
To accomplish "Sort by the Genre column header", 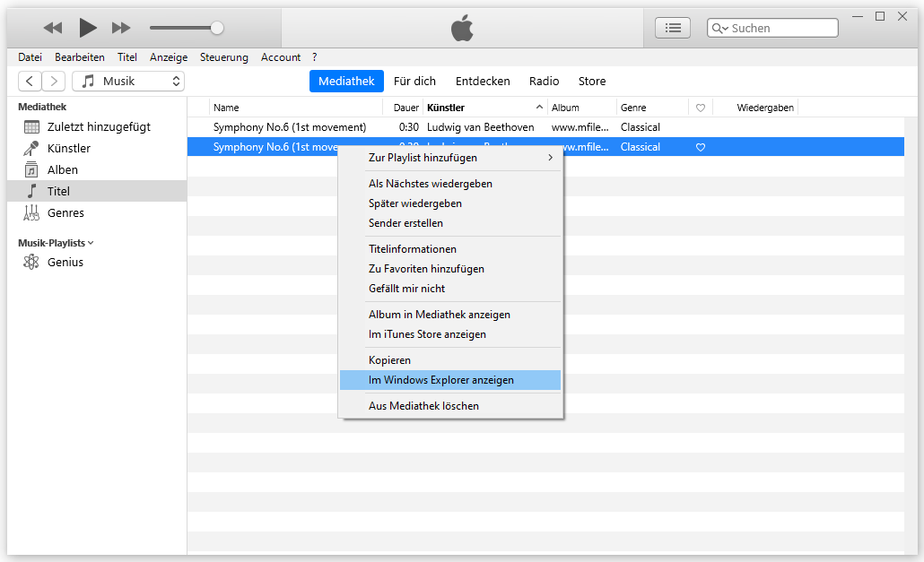I will click(652, 108).
